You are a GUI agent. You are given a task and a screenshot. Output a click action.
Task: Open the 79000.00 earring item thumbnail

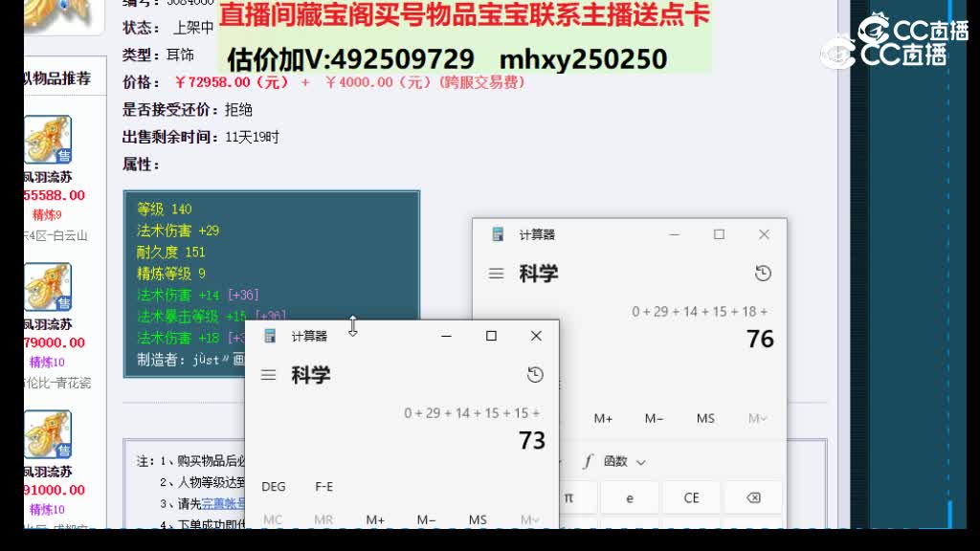pyautogui.click(x=48, y=287)
